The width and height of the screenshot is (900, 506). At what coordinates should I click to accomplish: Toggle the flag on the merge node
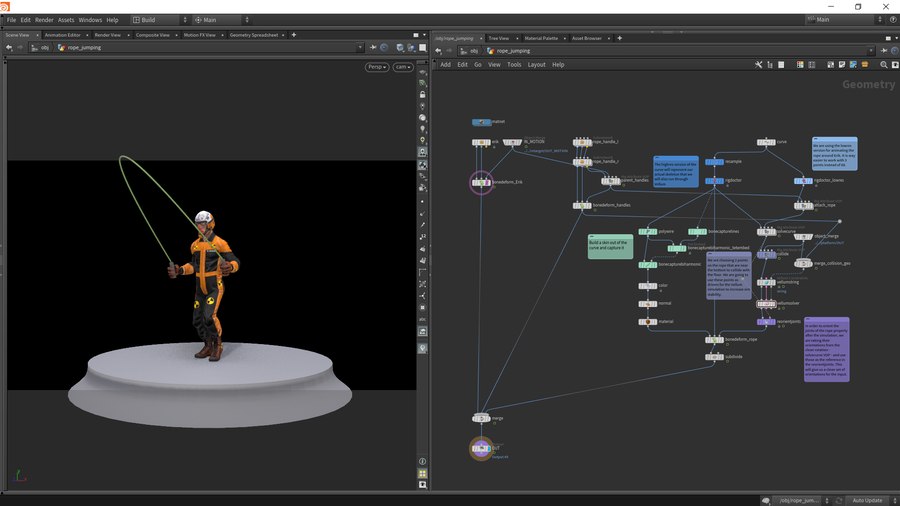488,418
